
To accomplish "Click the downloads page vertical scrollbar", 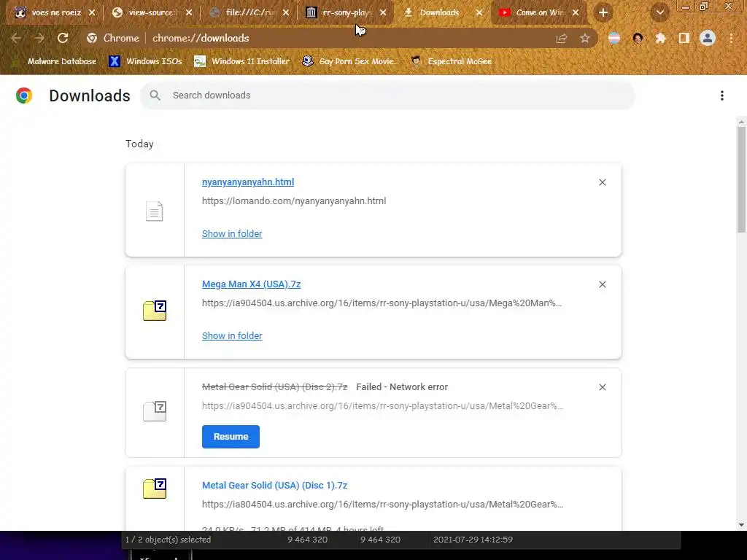I will [741, 180].
